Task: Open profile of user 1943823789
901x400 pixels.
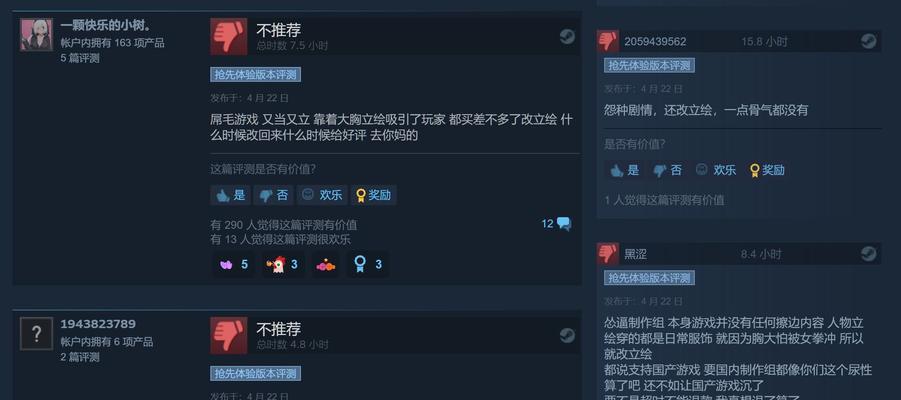Action: point(98,324)
